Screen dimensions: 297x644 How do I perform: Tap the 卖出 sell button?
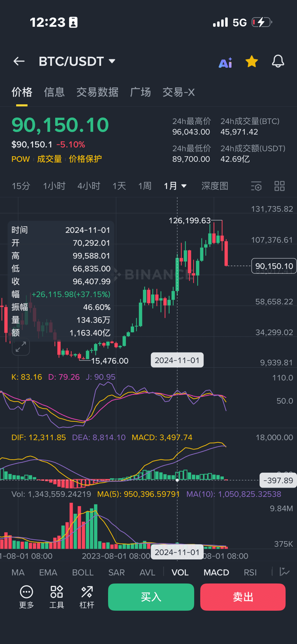pyautogui.click(x=243, y=597)
